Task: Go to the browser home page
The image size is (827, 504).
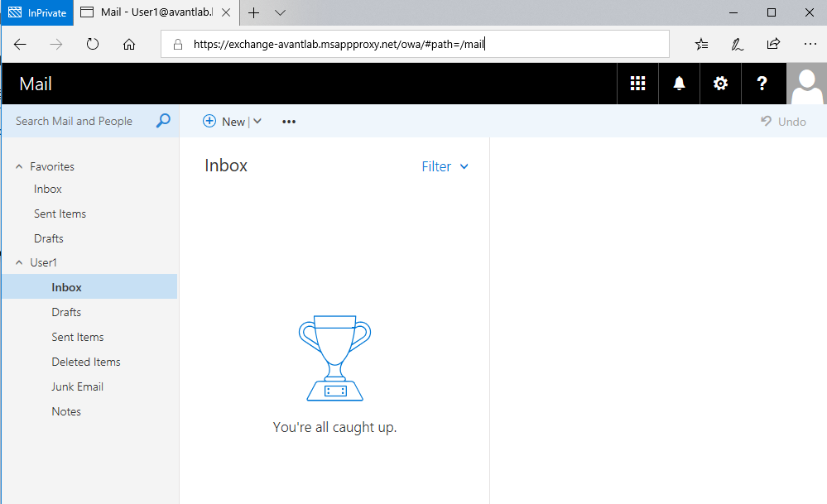Action: coord(129,45)
